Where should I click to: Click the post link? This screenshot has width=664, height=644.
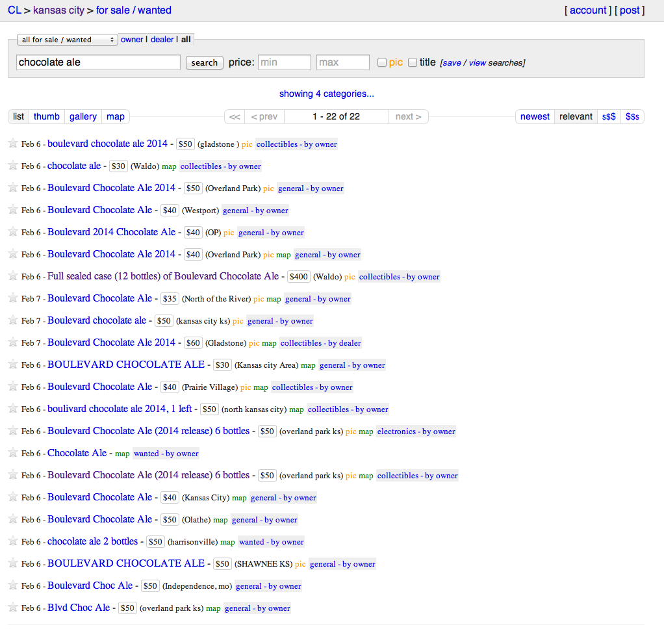(x=630, y=10)
